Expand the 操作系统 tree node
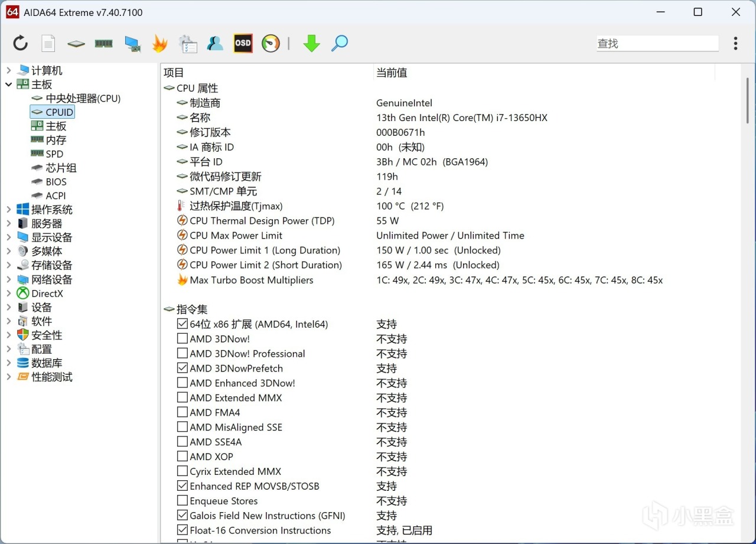This screenshot has height=544, width=756. point(8,210)
